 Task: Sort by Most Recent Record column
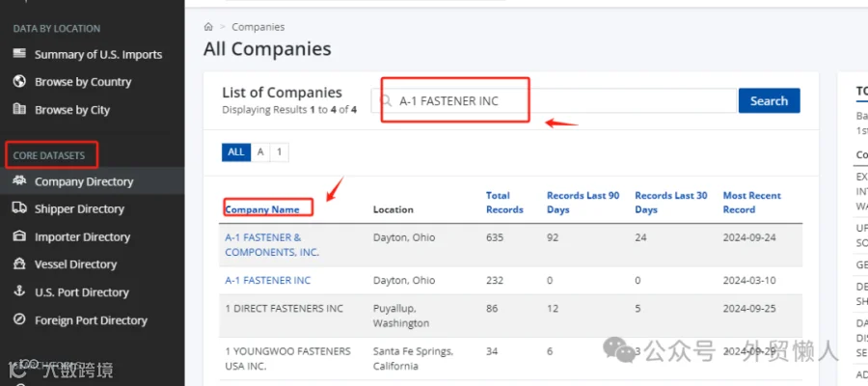pos(751,203)
